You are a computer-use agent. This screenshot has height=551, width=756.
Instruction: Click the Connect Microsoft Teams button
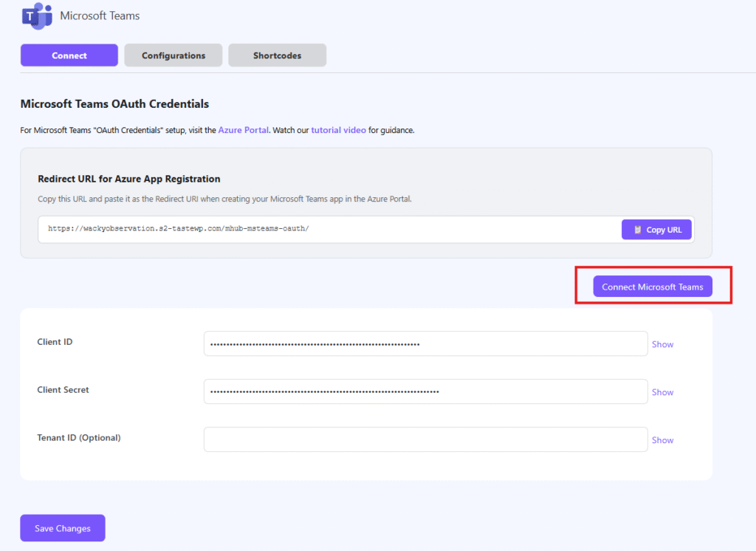653,287
